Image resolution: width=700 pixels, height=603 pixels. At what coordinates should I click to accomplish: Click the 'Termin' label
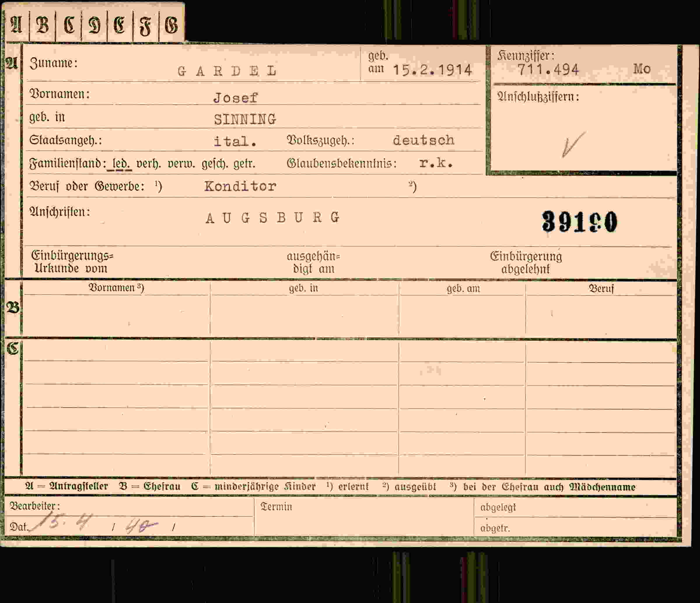[276, 507]
